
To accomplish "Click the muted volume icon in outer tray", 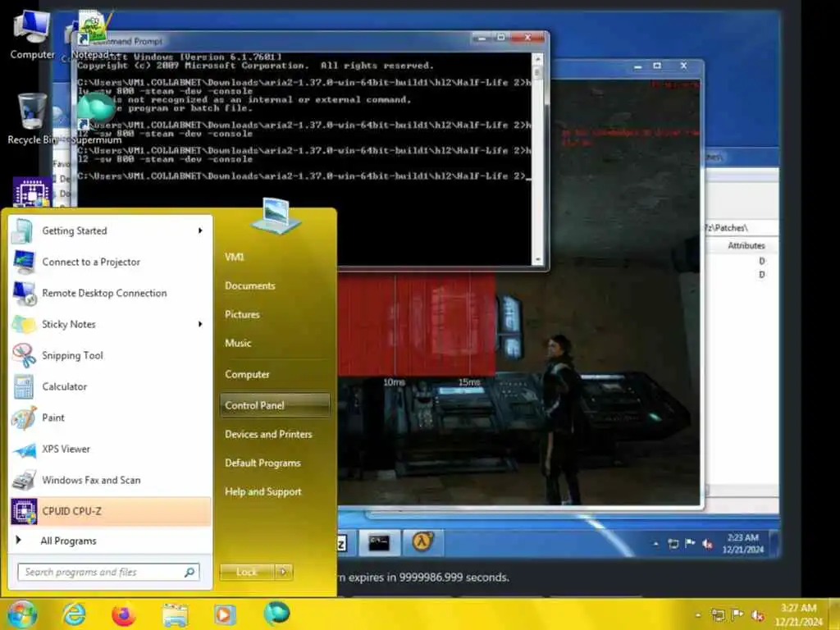I will click(x=757, y=615).
